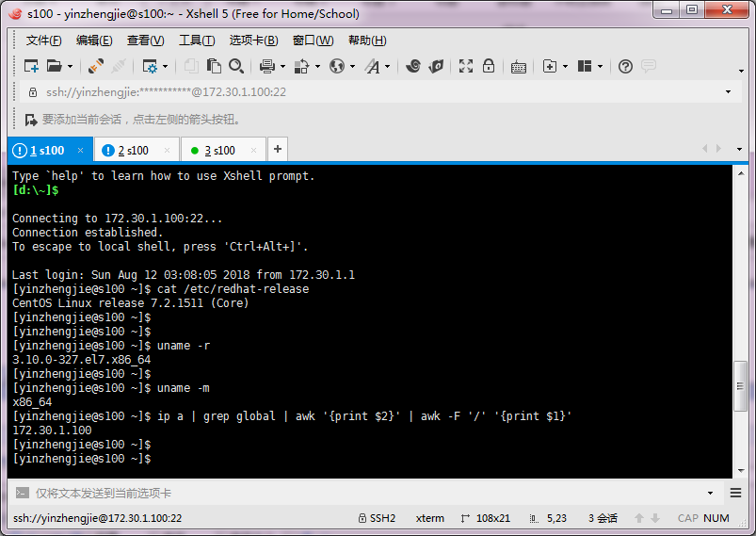Open the 编辑(E) menu
Screen dimensions: 756x536
[x=94, y=41]
